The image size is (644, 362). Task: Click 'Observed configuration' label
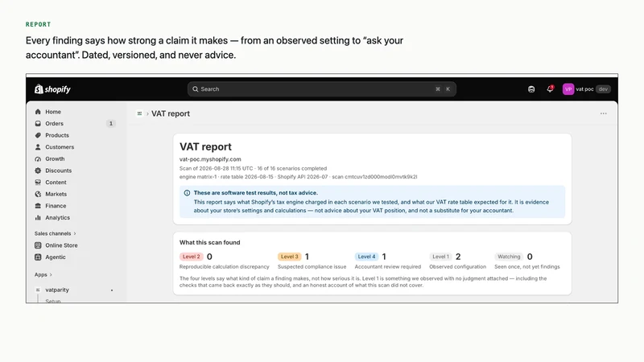click(x=457, y=267)
